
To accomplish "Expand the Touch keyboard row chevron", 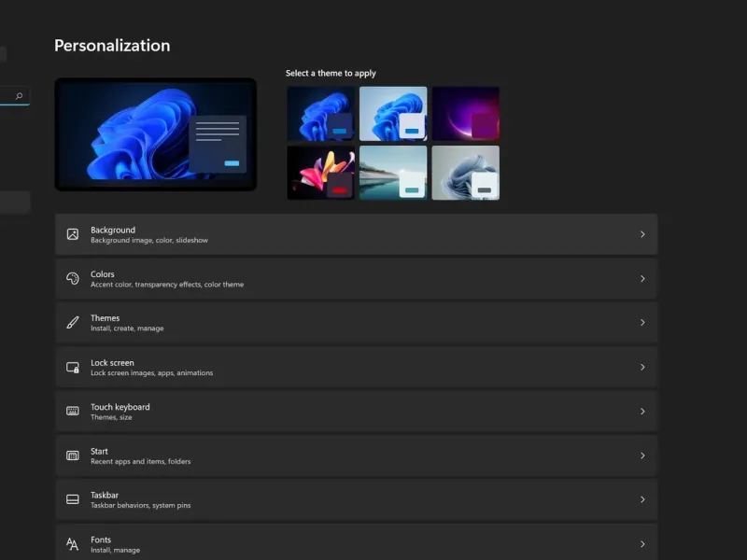I will click(x=642, y=411).
